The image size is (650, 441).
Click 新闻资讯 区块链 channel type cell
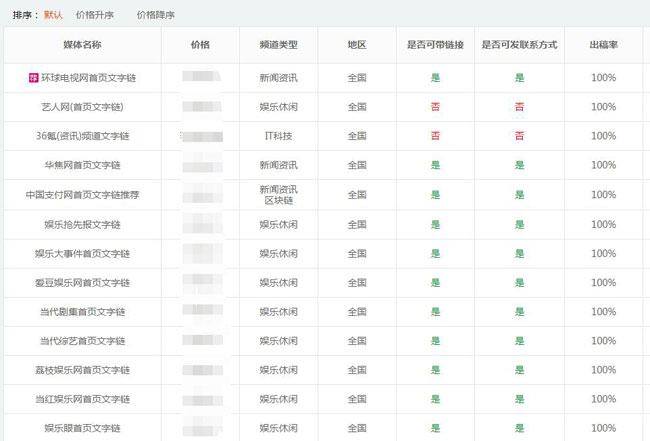click(279, 195)
